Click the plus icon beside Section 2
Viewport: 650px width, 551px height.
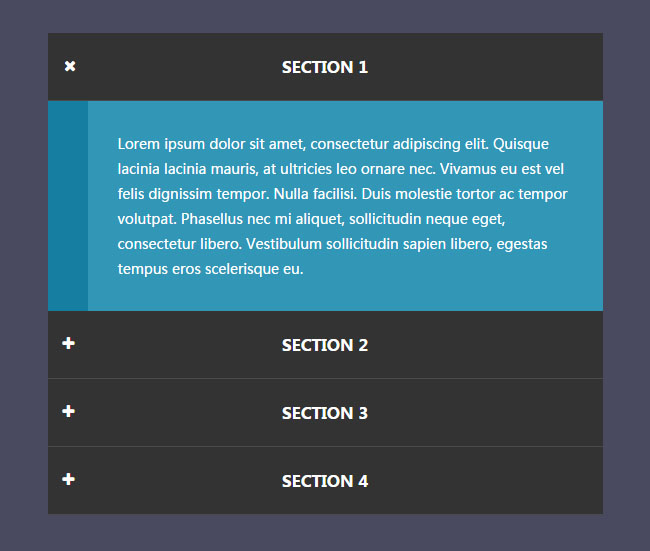68,343
